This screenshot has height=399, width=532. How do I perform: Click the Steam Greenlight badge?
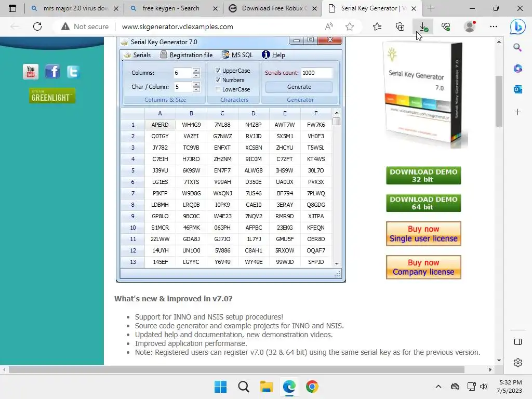click(x=52, y=96)
